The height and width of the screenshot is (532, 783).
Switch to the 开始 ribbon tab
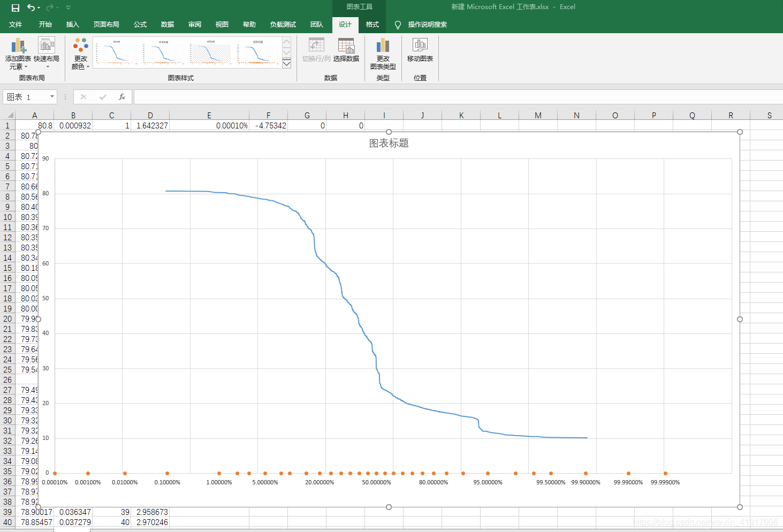[45, 25]
